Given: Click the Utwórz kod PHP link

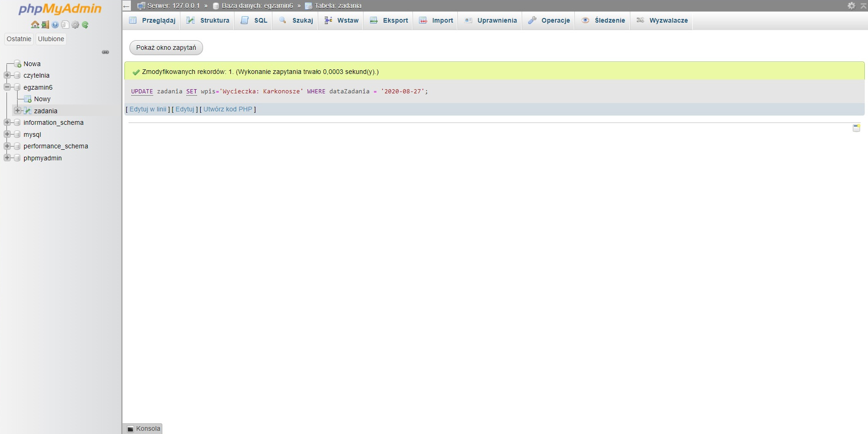Looking at the screenshot, I should tap(228, 110).
